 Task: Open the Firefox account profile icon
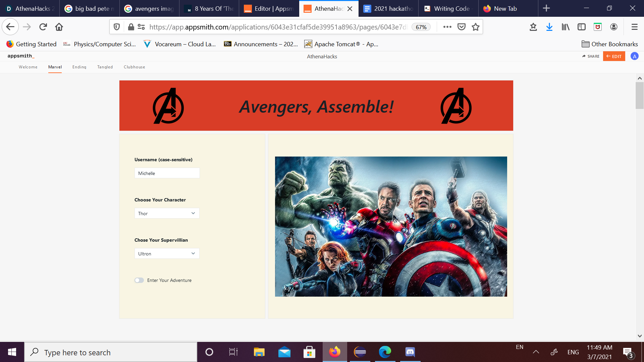(614, 27)
